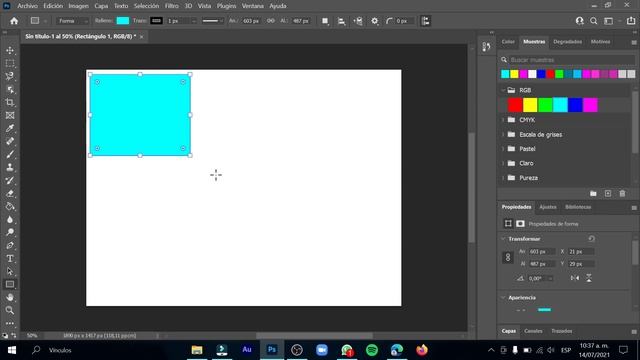
Task: Click the Home icon in options bar
Action: click(x=14, y=21)
